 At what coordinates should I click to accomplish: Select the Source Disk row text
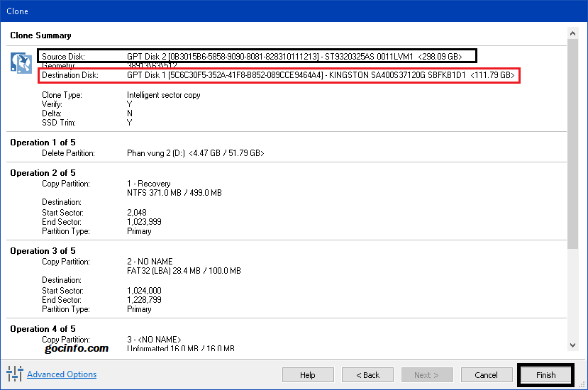(x=257, y=56)
